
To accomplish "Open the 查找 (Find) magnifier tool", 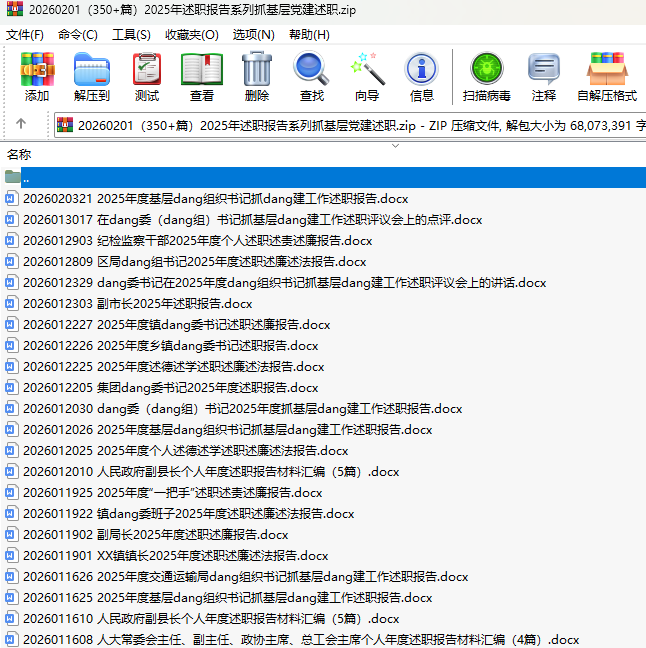I will [x=312, y=77].
